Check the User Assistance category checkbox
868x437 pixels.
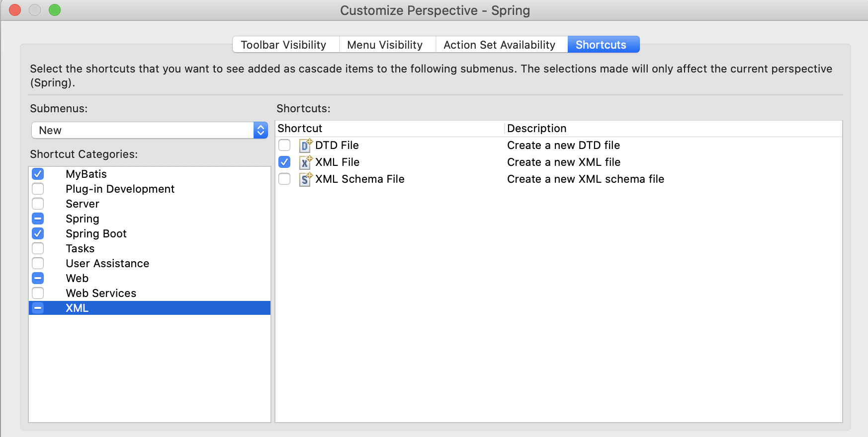[x=38, y=263]
